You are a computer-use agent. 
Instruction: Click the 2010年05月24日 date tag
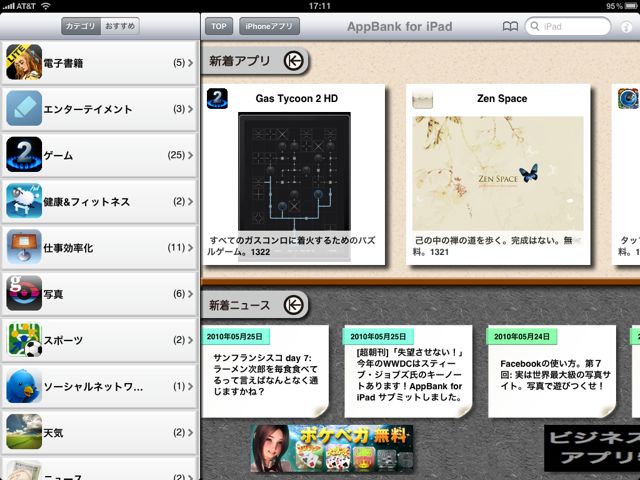pyautogui.click(x=522, y=337)
